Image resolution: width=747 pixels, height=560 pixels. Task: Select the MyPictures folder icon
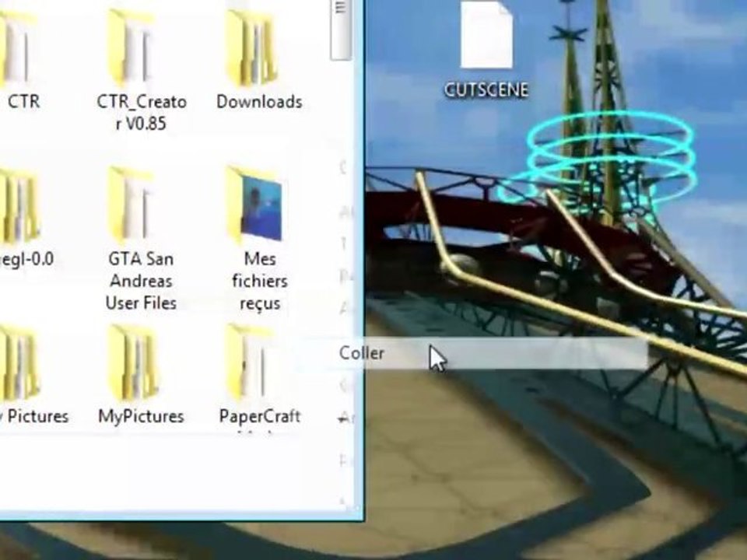coord(133,363)
